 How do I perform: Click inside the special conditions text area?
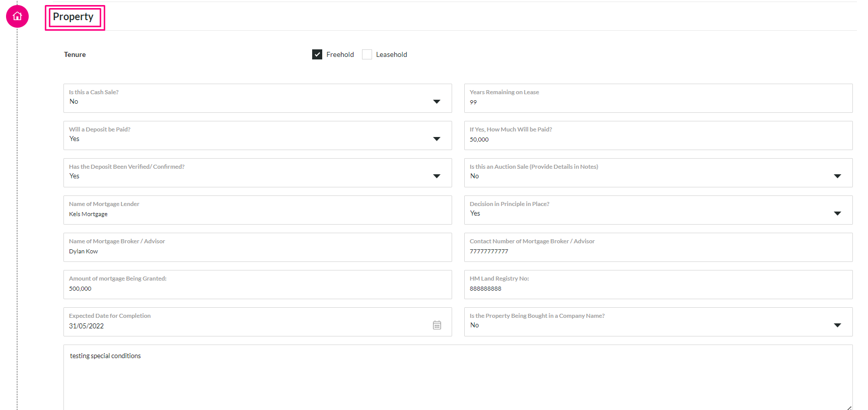458,377
